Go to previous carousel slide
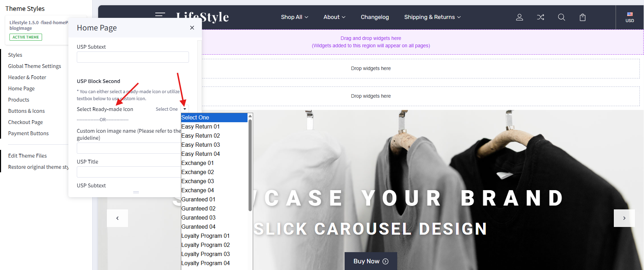Screen dimensions: 644x270 (117, 218)
